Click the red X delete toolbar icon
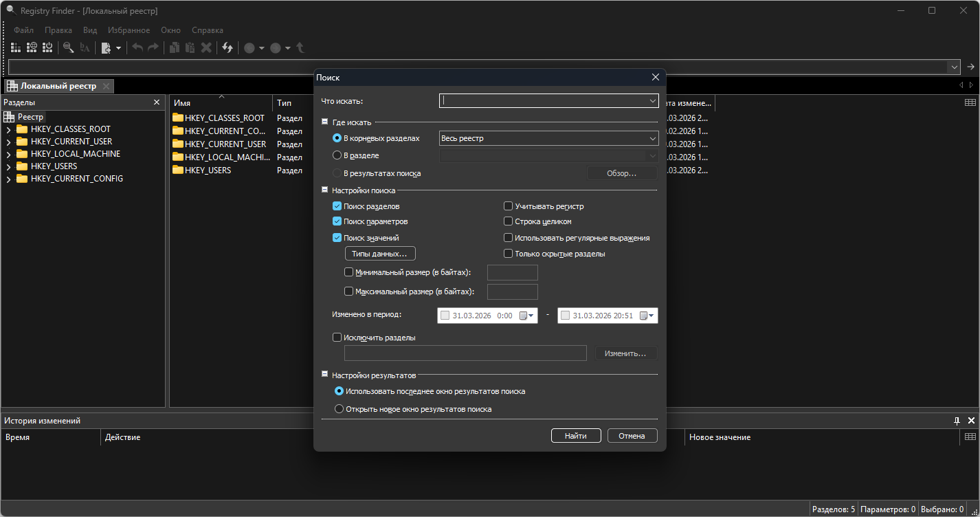Viewport: 980px width, 517px height. [206, 47]
